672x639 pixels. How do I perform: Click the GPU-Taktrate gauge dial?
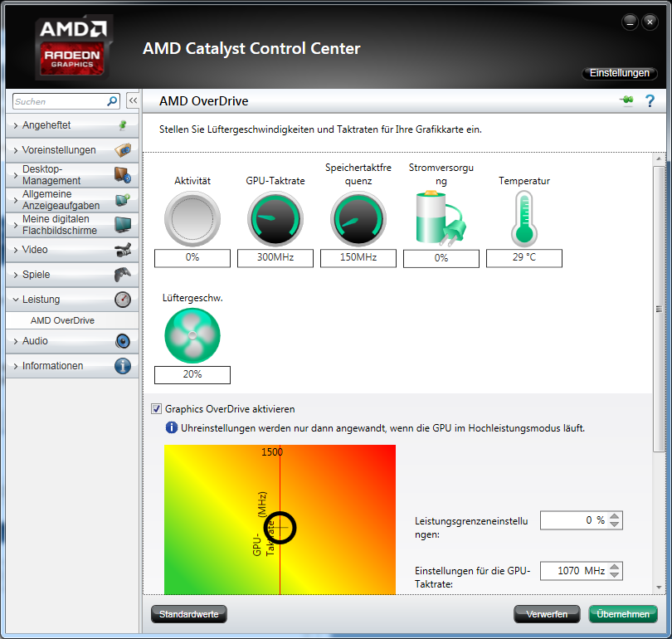point(275,218)
